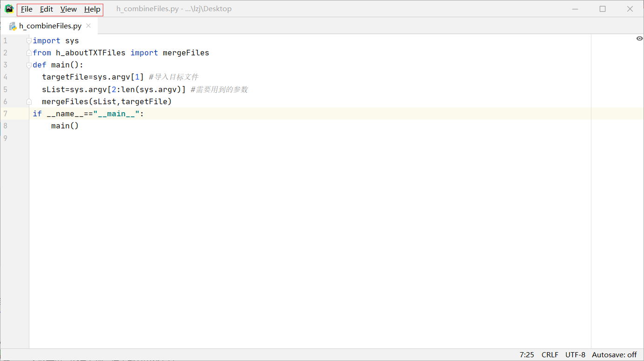Viewport: 644px width, 361px height.
Task: Place cursor on main() call in line 8
Action: (65, 126)
